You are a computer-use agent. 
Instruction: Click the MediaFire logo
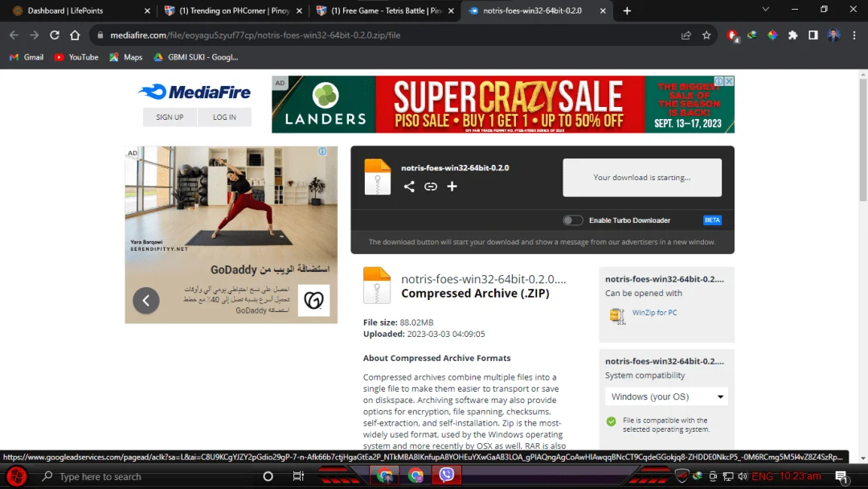click(x=194, y=92)
